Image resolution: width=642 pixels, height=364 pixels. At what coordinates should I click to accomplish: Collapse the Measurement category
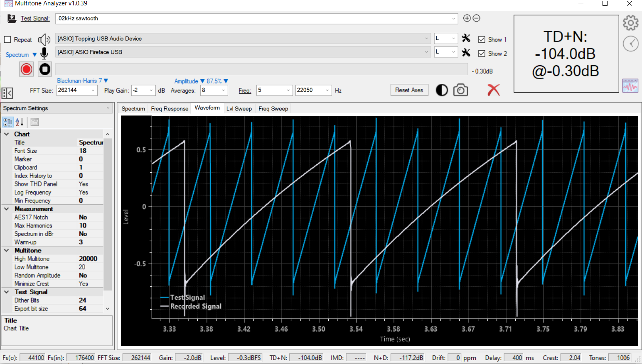tap(7, 209)
